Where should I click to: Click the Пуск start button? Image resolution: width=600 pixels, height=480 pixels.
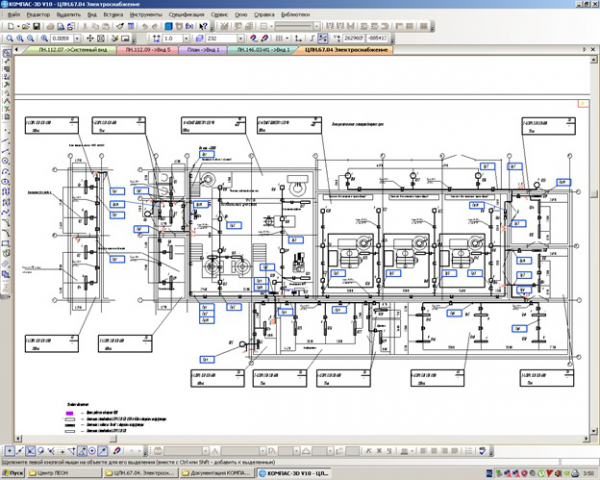click(12, 473)
